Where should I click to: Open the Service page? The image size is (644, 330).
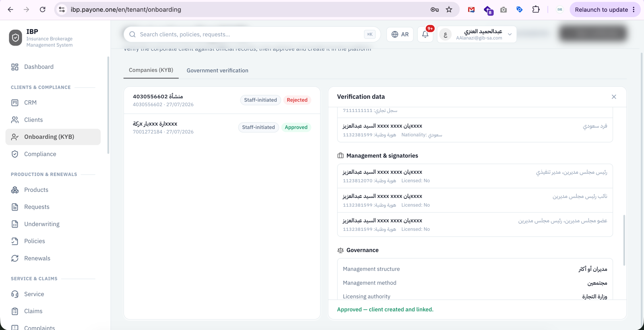[x=53, y=294]
